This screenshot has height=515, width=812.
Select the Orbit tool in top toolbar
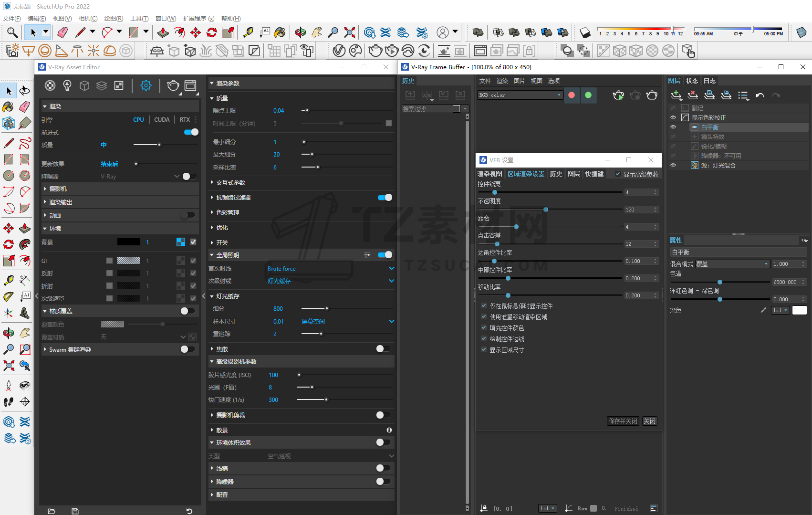tap(301, 32)
